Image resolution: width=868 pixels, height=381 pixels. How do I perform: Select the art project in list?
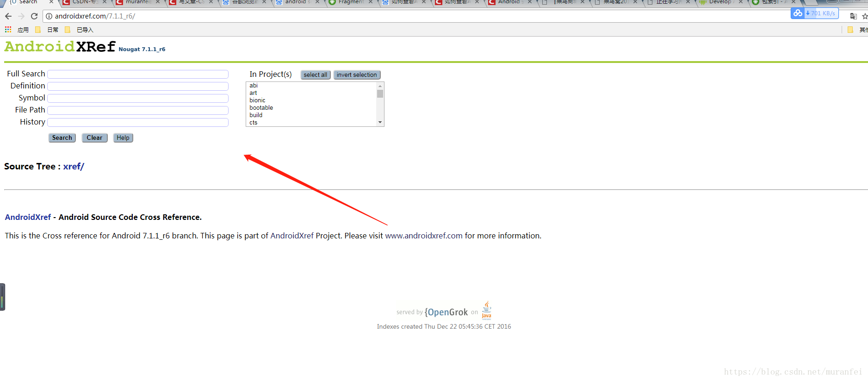coord(311,93)
